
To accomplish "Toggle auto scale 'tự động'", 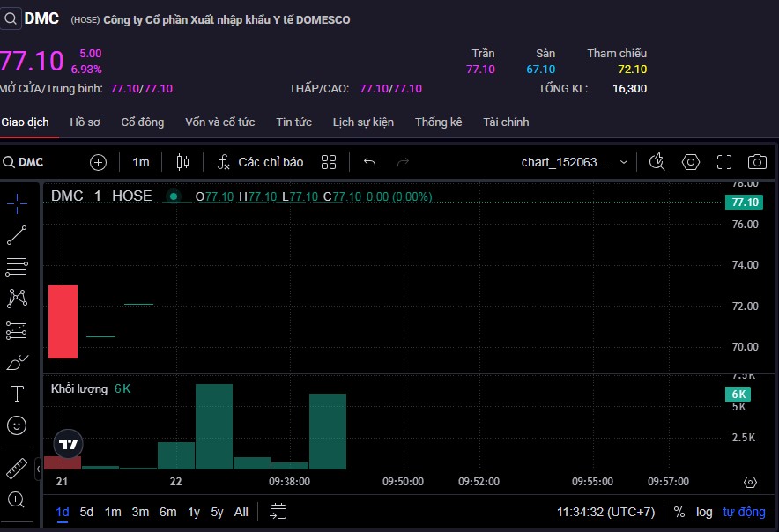I will (745, 512).
